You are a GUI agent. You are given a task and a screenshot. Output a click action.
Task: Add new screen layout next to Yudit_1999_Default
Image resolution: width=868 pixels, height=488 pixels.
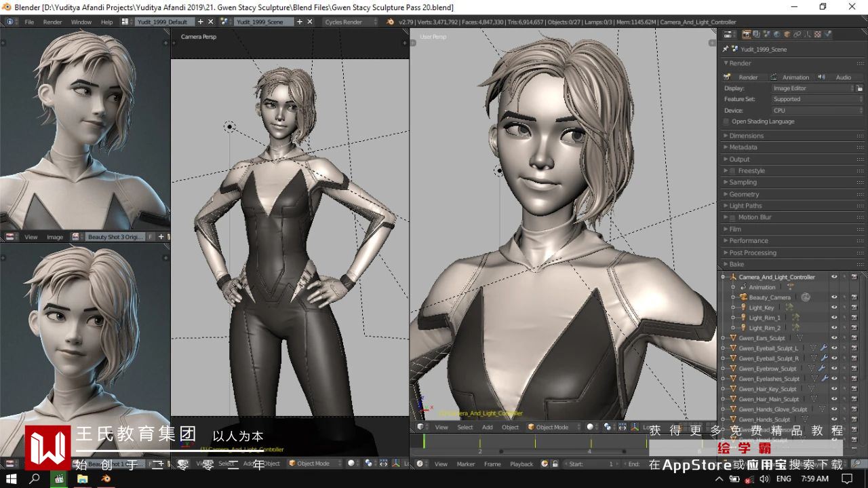[x=200, y=22]
